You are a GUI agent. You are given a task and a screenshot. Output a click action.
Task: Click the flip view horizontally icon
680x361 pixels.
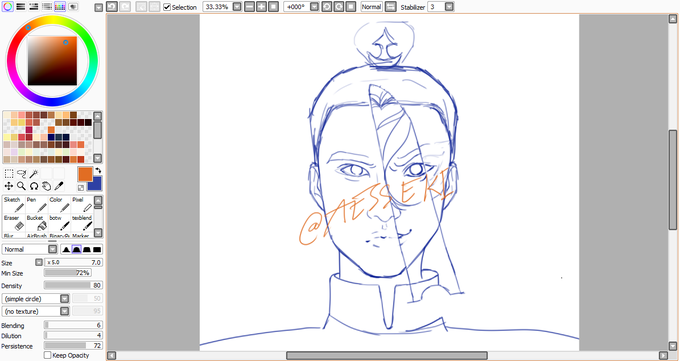(x=391, y=7)
